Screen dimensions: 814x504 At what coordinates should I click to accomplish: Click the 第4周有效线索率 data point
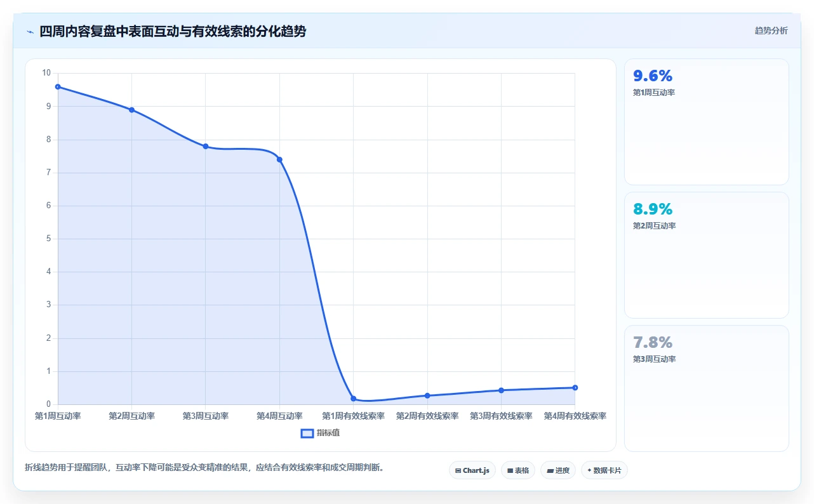click(575, 387)
